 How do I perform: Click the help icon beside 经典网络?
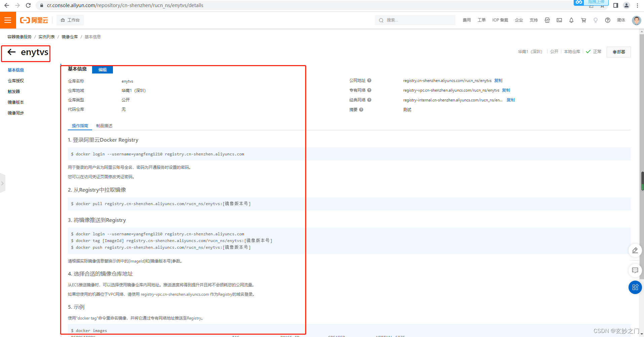369,100
